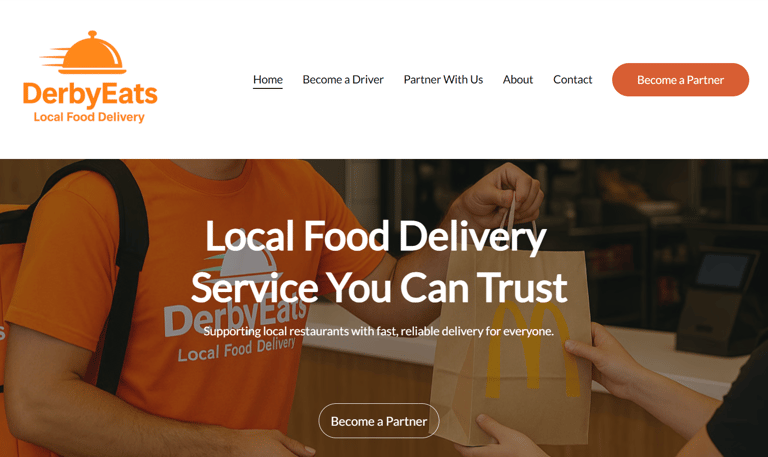
Task: Click the hero heading Service You Can Trust
Action: [x=379, y=288]
